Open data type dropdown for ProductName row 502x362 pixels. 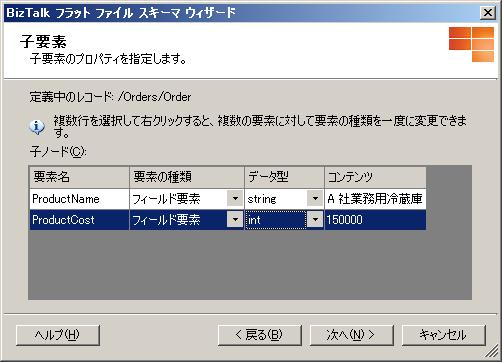tap(315, 199)
